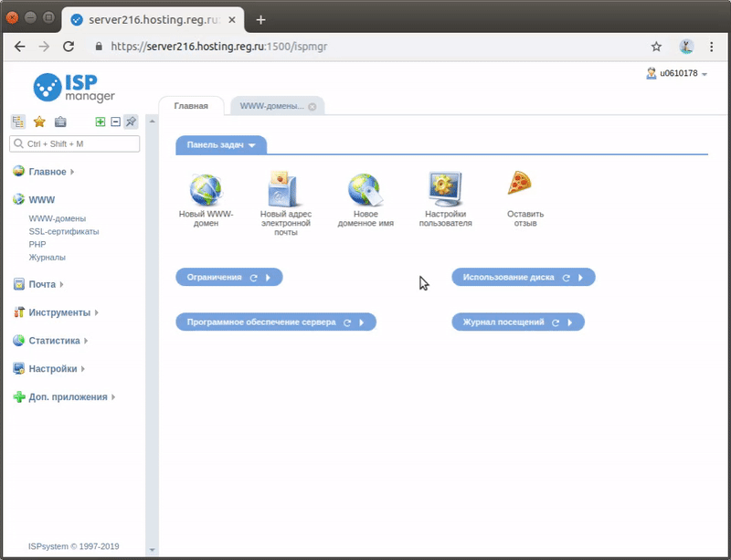Open the SSL-сертификаты link
This screenshot has width=731, height=560.
click(x=64, y=231)
